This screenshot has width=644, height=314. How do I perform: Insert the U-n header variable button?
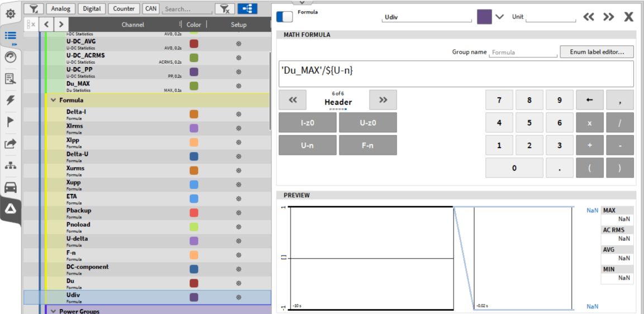307,145
